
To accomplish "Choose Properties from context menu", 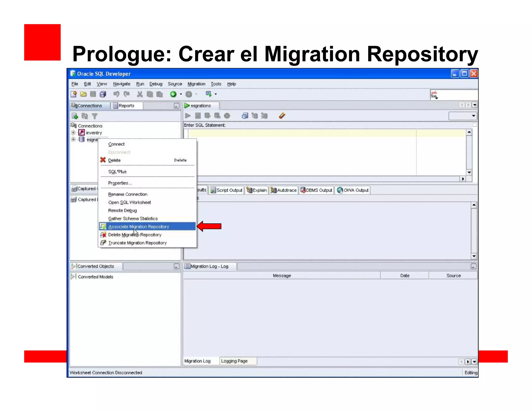I will (147, 183).
